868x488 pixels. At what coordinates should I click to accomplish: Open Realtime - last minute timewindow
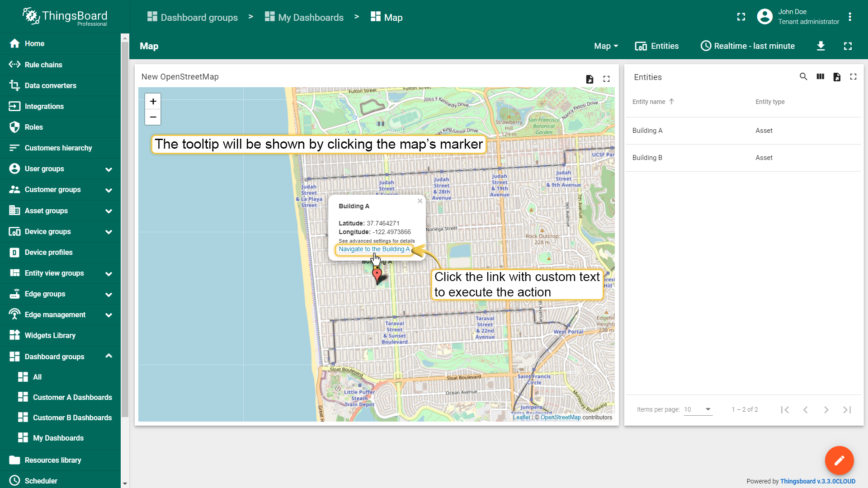tap(748, 46)
